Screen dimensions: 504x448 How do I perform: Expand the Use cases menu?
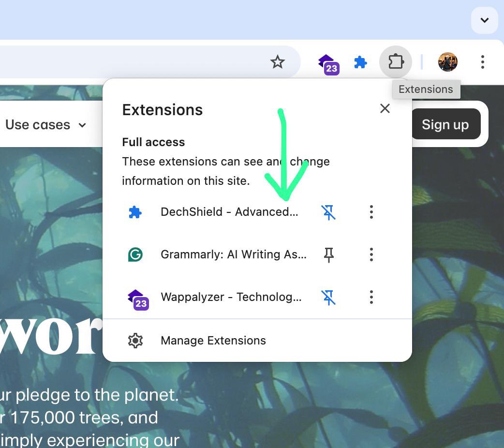[x=45, y=125]
